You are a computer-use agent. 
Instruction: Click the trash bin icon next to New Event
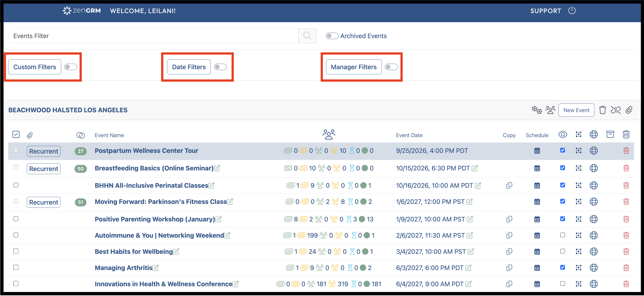tap(602, 110)
